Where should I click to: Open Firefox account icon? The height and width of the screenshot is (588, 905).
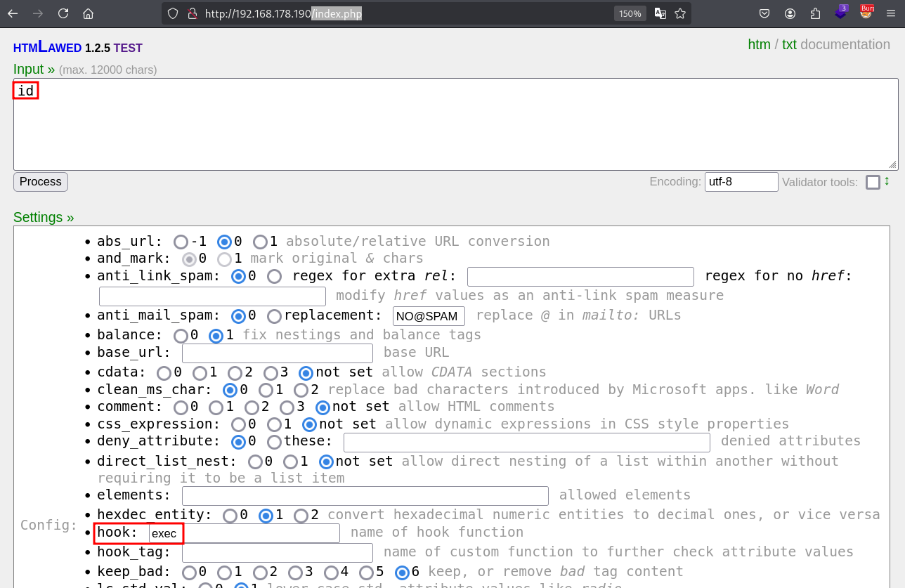click(790, 13)
